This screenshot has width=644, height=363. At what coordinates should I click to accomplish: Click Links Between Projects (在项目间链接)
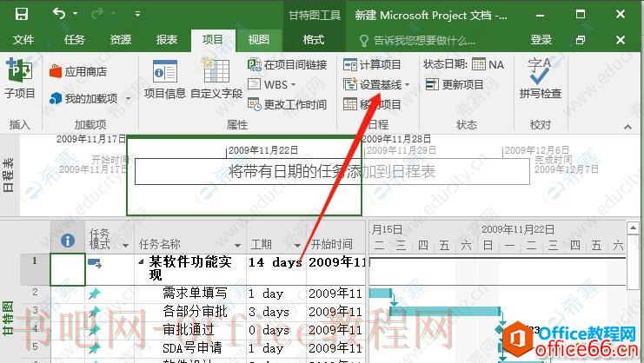(x=287, y=64)
